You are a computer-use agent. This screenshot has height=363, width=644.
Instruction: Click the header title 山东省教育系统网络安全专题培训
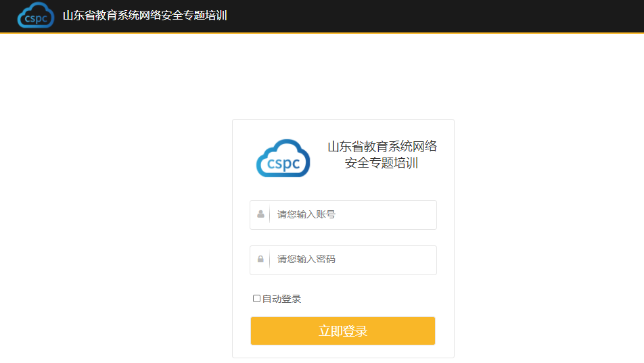point(145,16)
